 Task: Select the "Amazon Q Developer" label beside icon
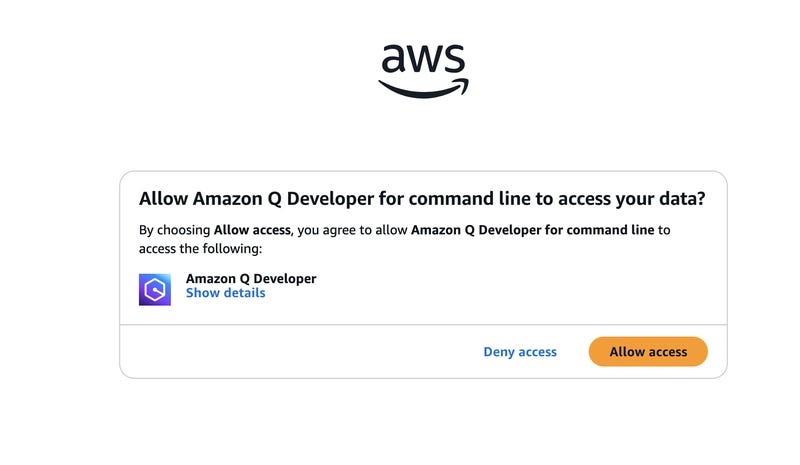click(251, 279)
